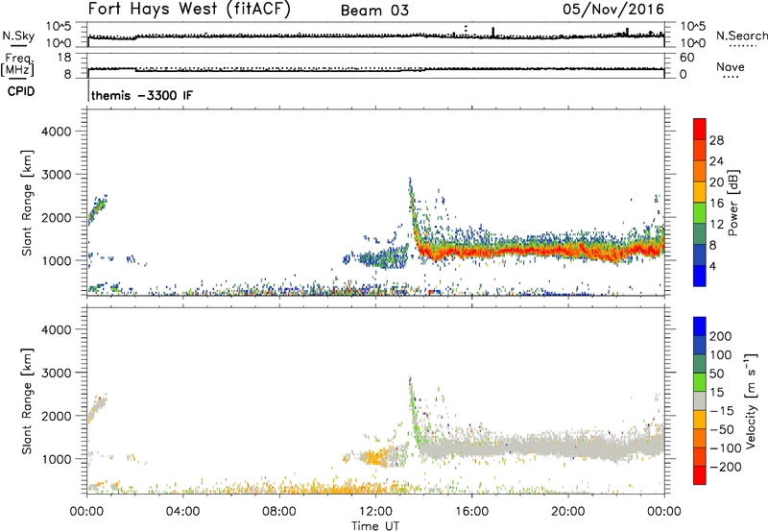This screenshot has width=768, height=532.
Task: Pick the bottom red segment of velocity color bar
Action: click(700, 475)
